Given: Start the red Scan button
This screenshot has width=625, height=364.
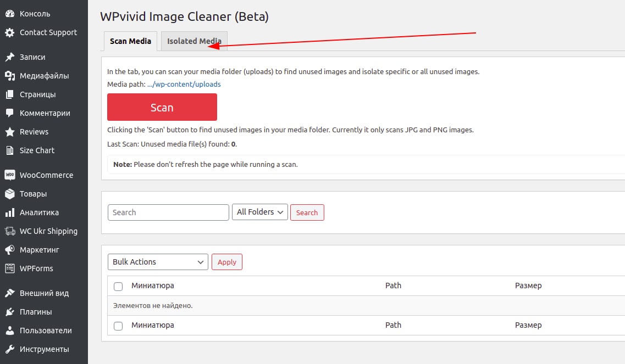Looking at the screenshot, I should point(162,107).
